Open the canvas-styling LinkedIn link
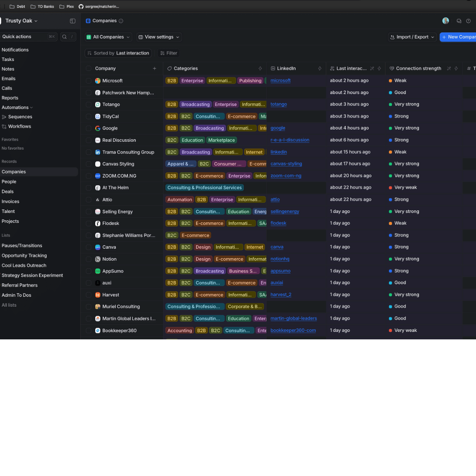 (286, 164)
